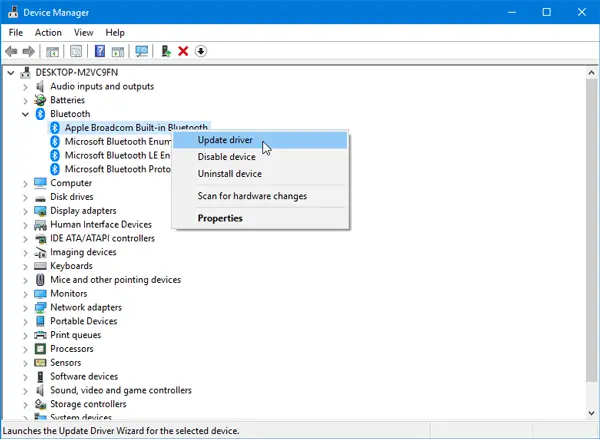Expand the Human Interface Devices arrow

click(25, 225)
